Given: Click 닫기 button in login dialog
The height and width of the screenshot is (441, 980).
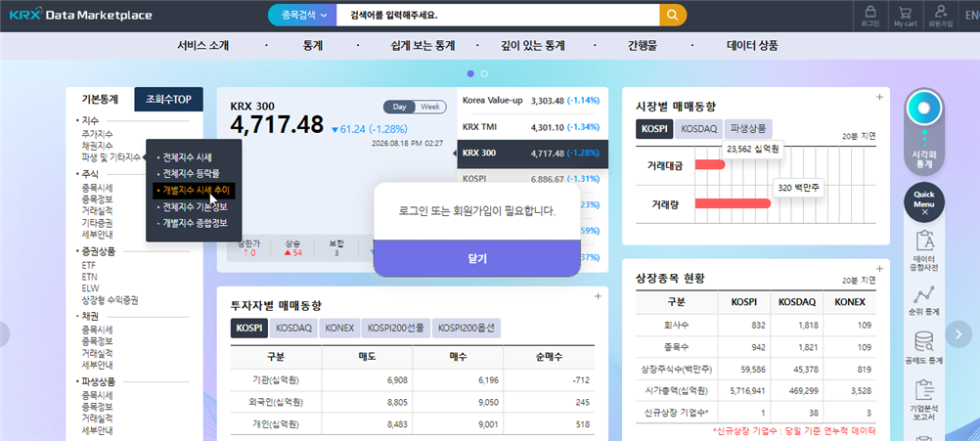Looking at the screenshot, I should 477,258.
